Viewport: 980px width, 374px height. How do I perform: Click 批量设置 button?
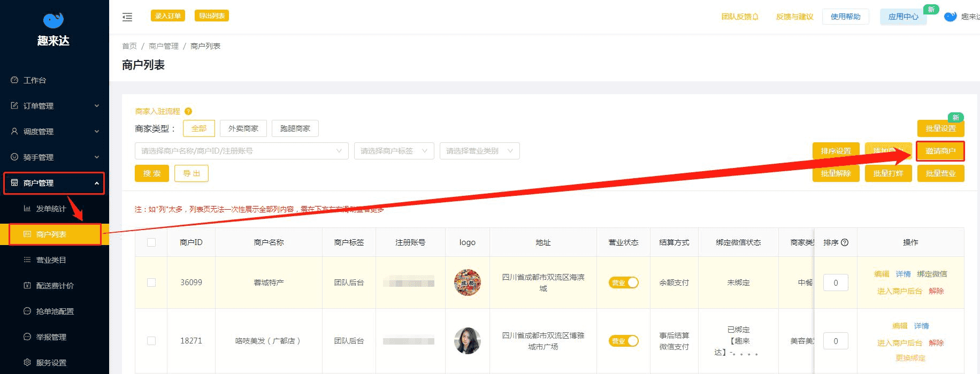point(940,128)
